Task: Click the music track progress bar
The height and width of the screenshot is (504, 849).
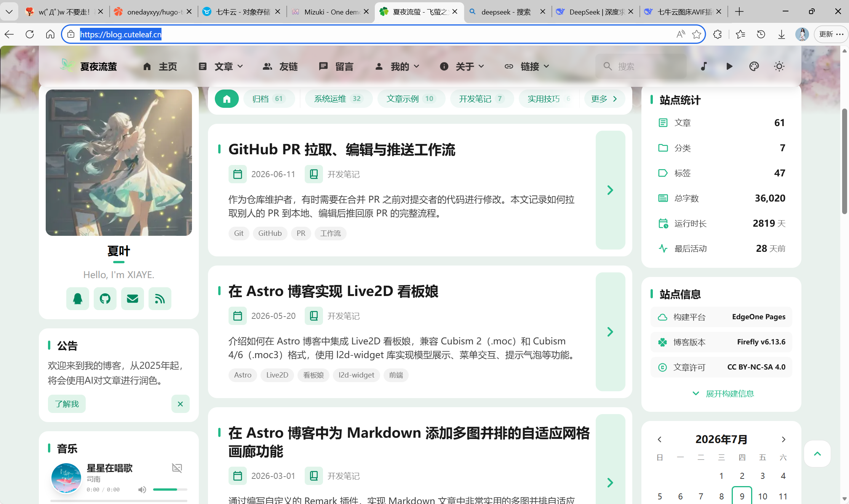Action: point(119,501)
